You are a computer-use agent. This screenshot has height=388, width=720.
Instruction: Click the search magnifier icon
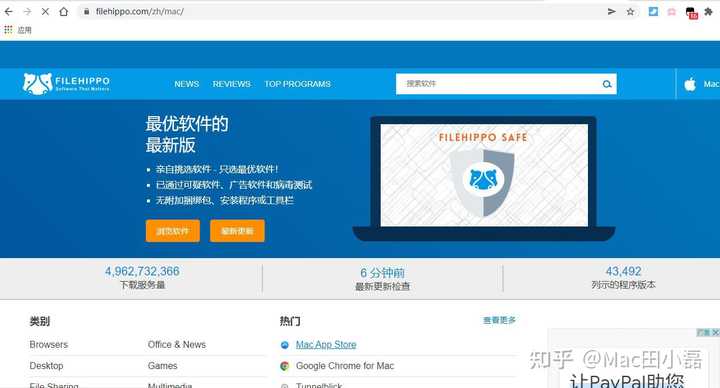[x=607, y=84]
